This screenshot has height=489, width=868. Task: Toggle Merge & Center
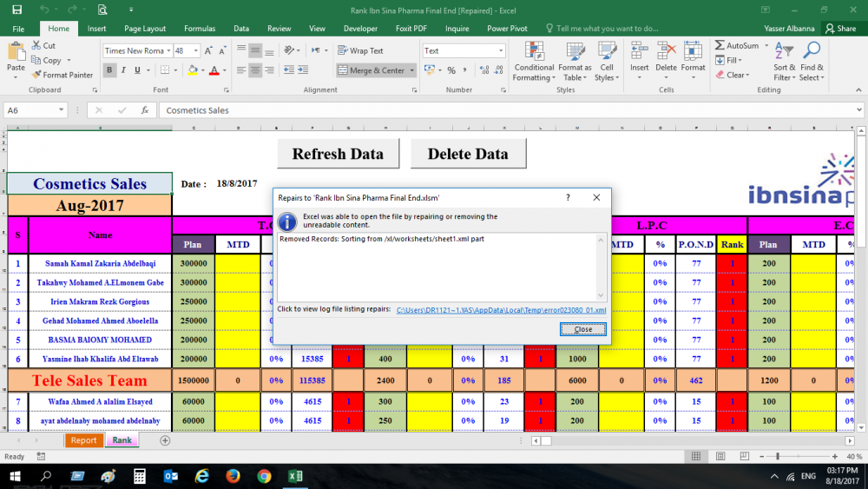click(372, 70)
